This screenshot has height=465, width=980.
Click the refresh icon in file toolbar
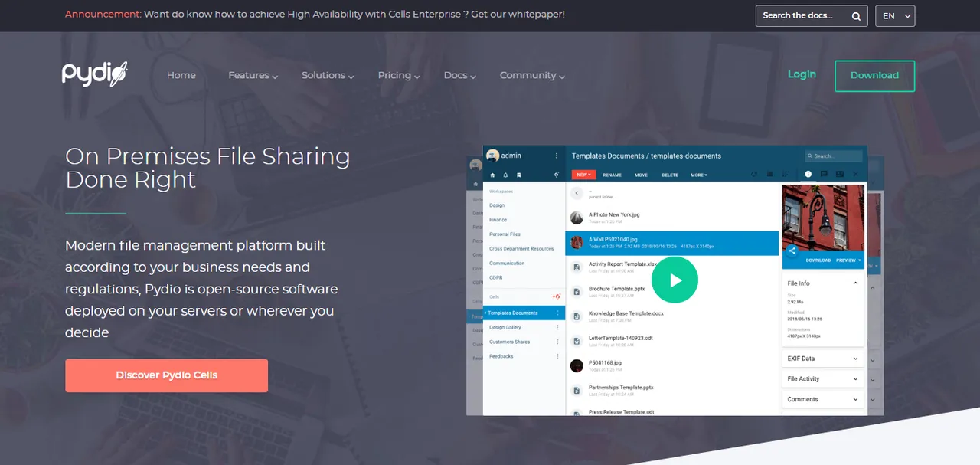754,175
